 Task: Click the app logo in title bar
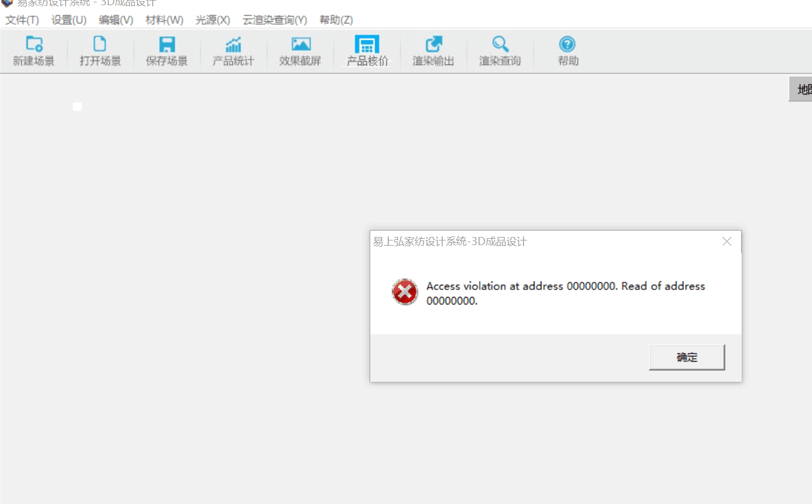click(x=7, y=3)
